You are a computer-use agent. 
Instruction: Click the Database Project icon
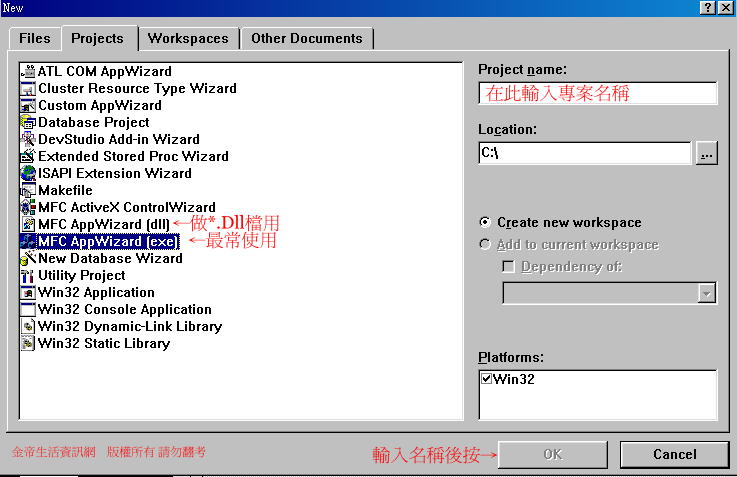click(x=28, y=122)
